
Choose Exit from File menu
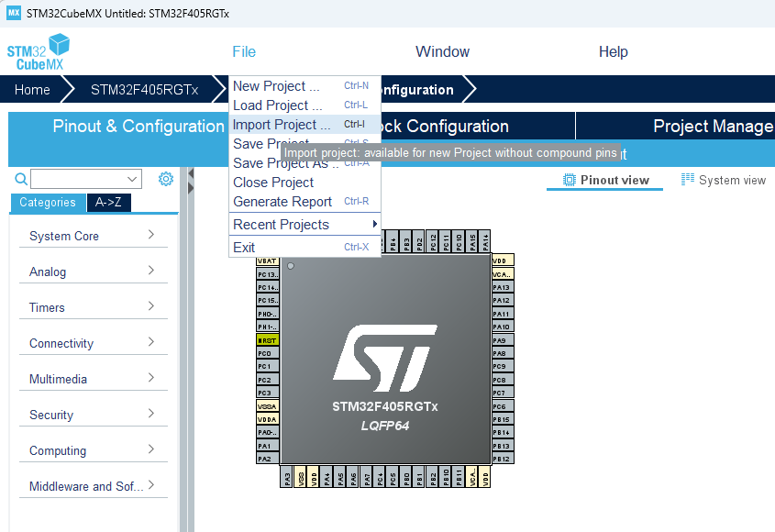[304, 248]
